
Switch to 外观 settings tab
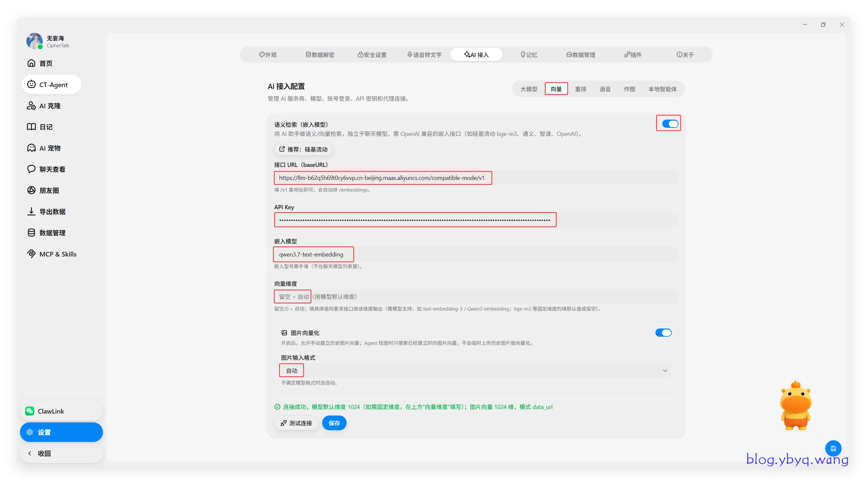(268, 54)
